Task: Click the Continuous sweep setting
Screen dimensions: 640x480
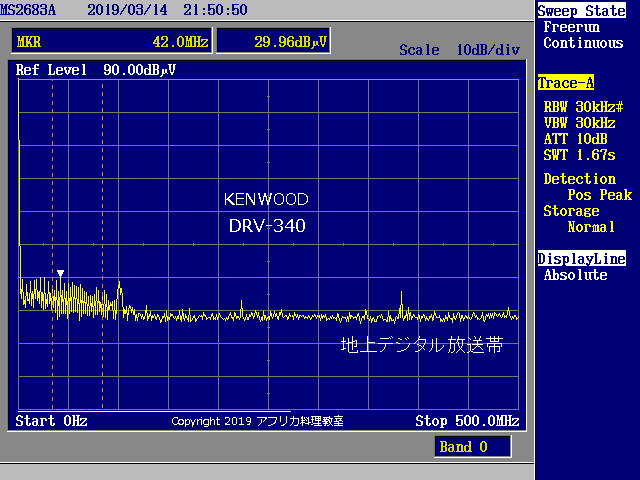Action: coord(583,43)
